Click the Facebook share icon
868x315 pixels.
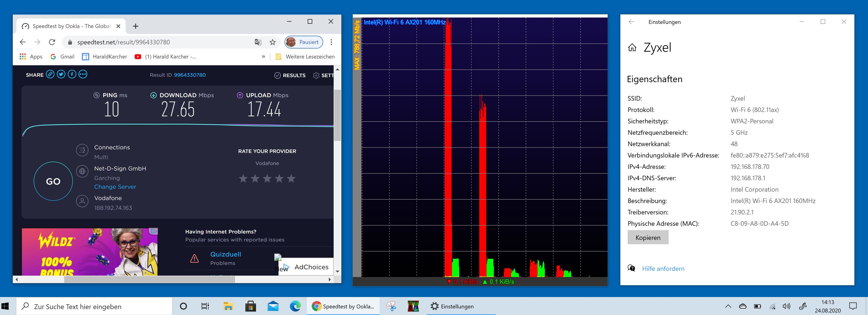(x=72, y=74)
